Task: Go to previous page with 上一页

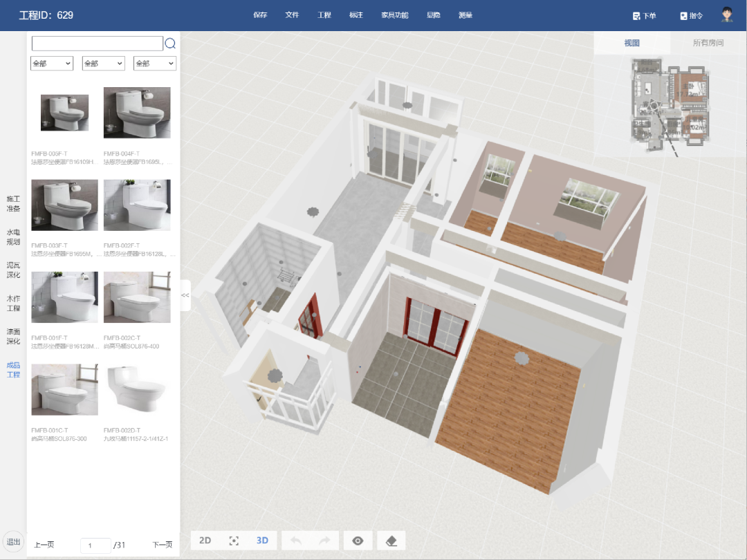Action: 44,545
